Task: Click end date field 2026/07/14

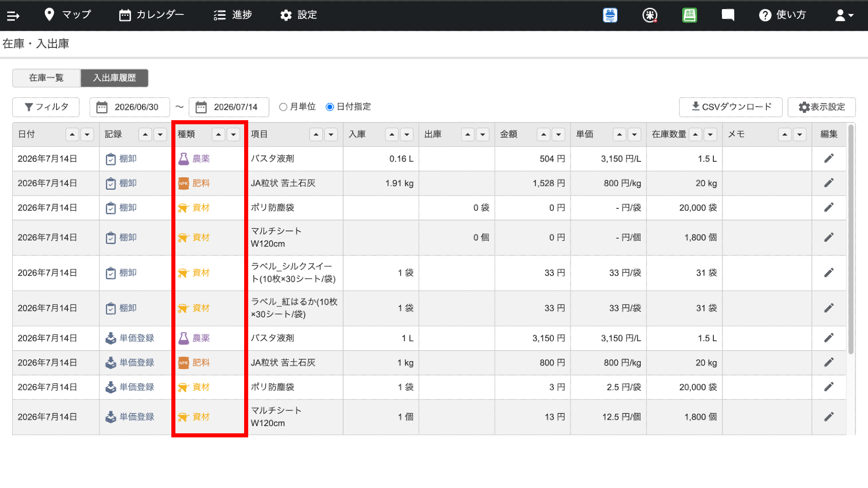Action: point(229,107)
